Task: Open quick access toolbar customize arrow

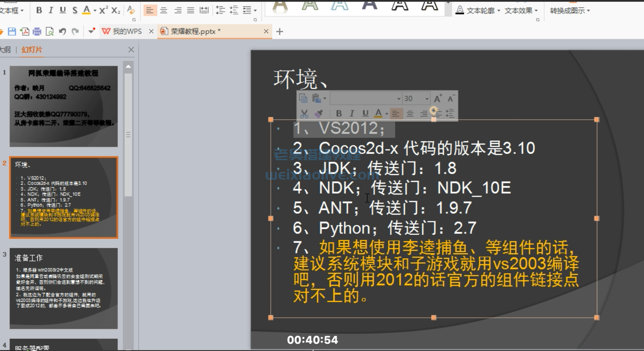Action: [x=92, y=31]
